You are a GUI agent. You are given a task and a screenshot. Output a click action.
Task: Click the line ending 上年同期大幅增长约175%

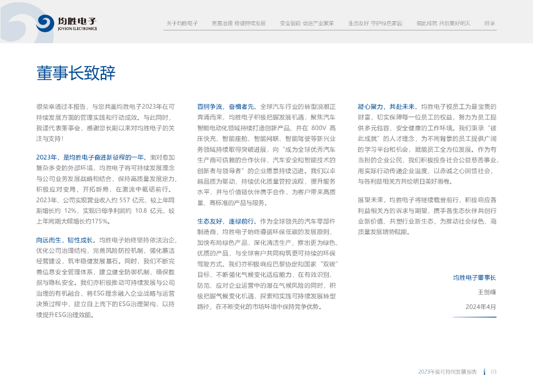point(73,221)
